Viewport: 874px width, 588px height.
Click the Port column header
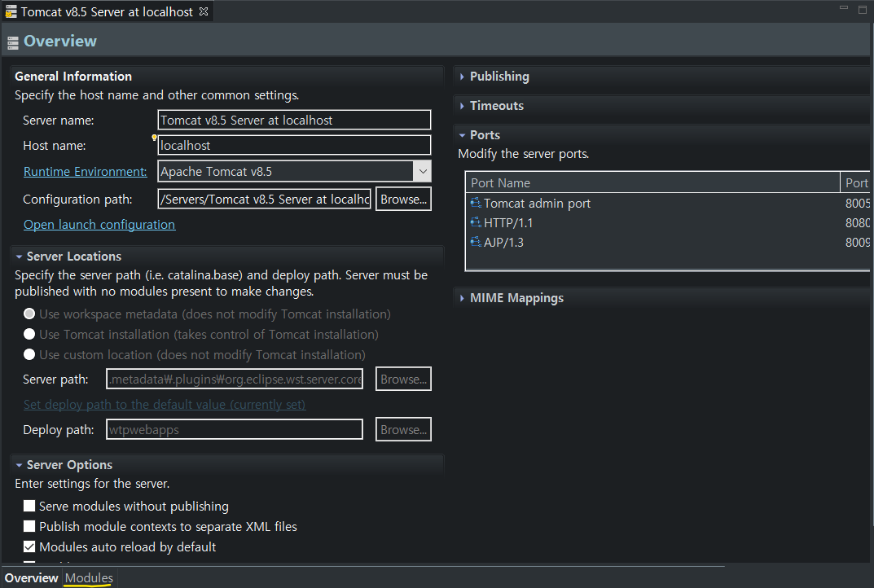857,182
